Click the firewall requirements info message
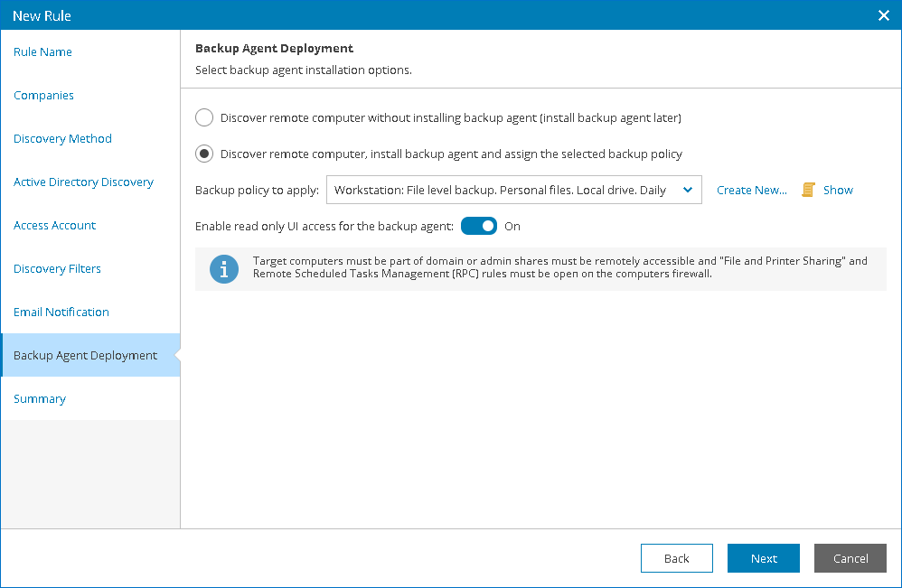 [x=560, y=267]
